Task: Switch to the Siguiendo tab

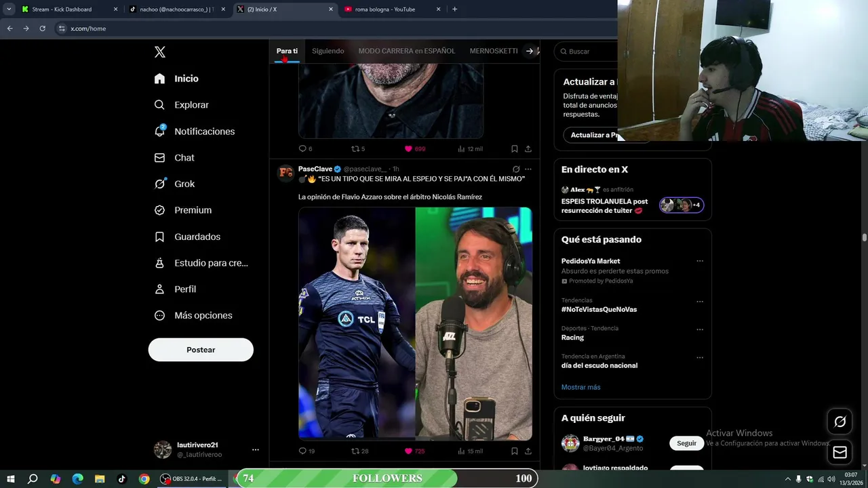Action: point(328,51)
